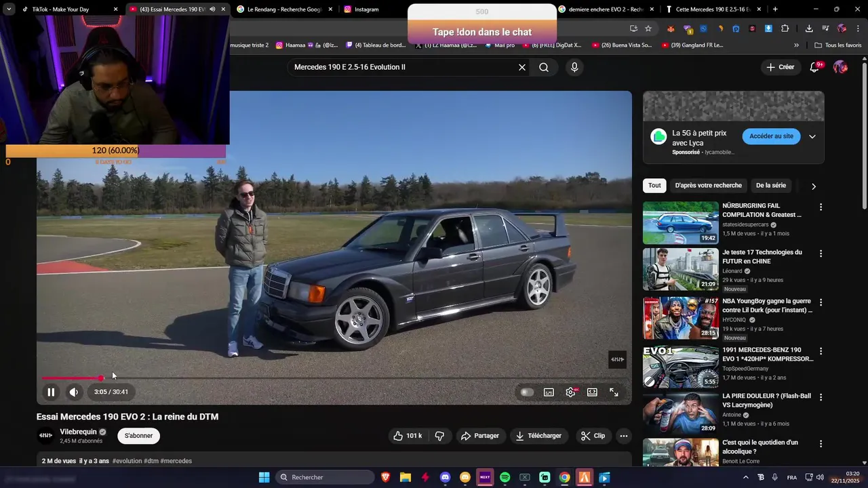Open the Créer menu
This screenshot has height=488, width=868.
tap(780, 67)
